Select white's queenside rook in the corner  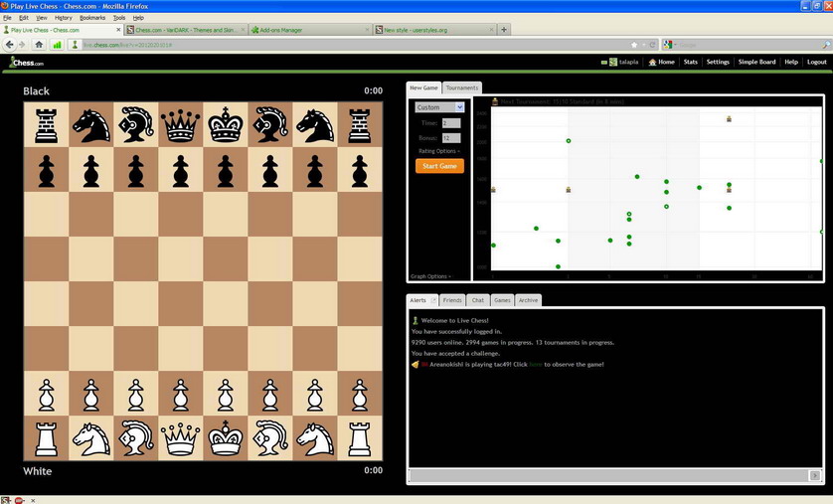click(x=46, y=438)
